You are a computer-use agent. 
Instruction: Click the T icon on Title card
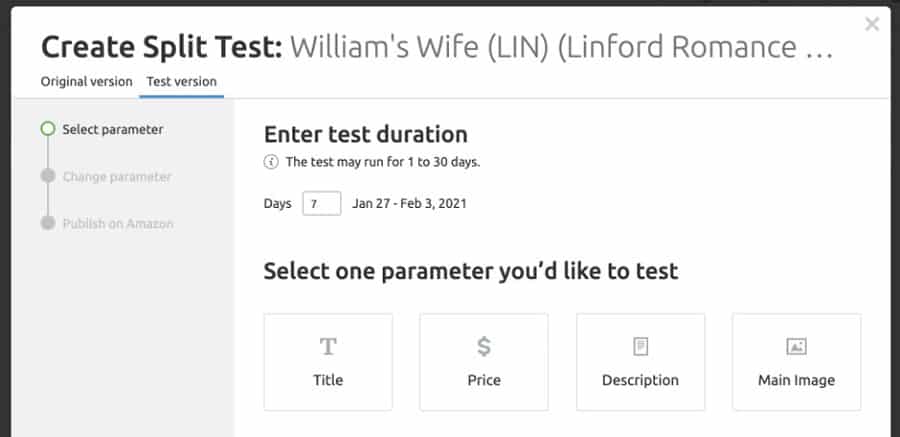pyautogui.click(x=328, y=347)
